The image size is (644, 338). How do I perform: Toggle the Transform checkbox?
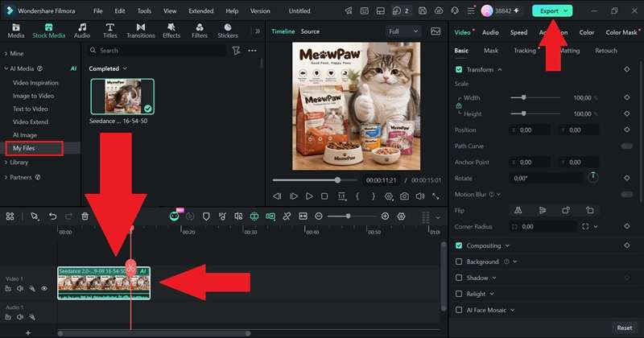(459, 69)
